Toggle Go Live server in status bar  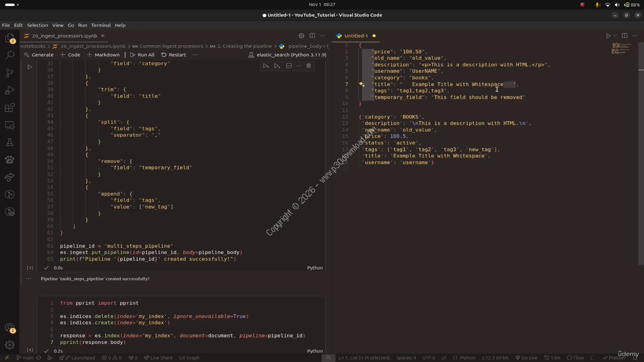[x=526, y=357]
